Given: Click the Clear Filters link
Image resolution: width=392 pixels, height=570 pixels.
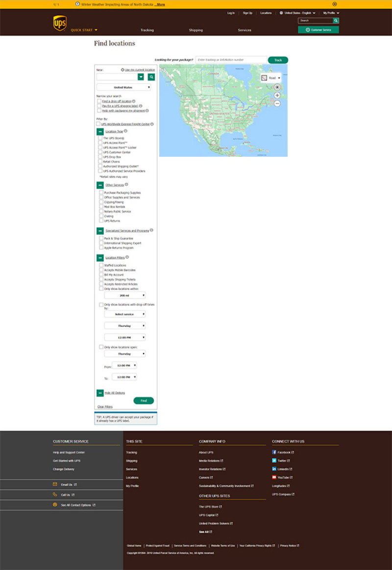Looking at the screenshot, I should pyautogui.click(x=105, y=407).
